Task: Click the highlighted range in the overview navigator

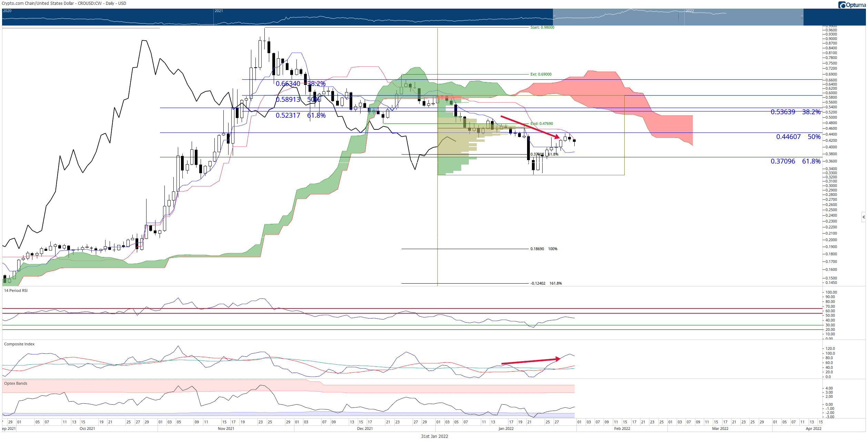Action: click(678, 17)
